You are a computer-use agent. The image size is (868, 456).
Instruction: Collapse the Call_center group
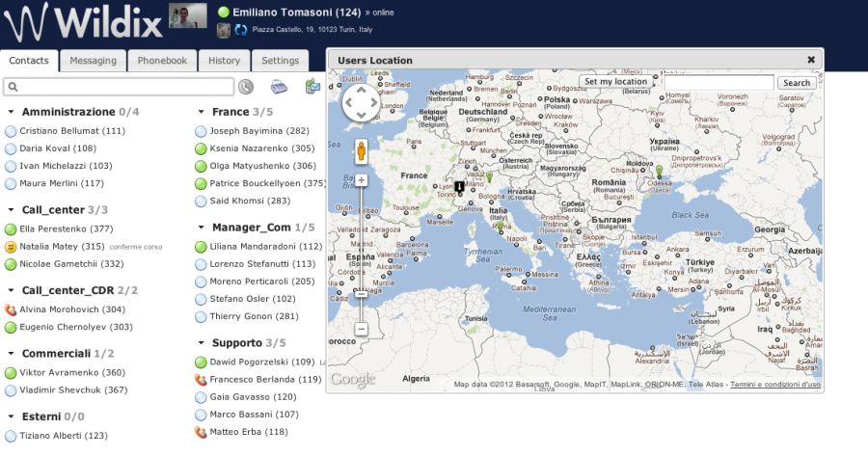(11, 210)
